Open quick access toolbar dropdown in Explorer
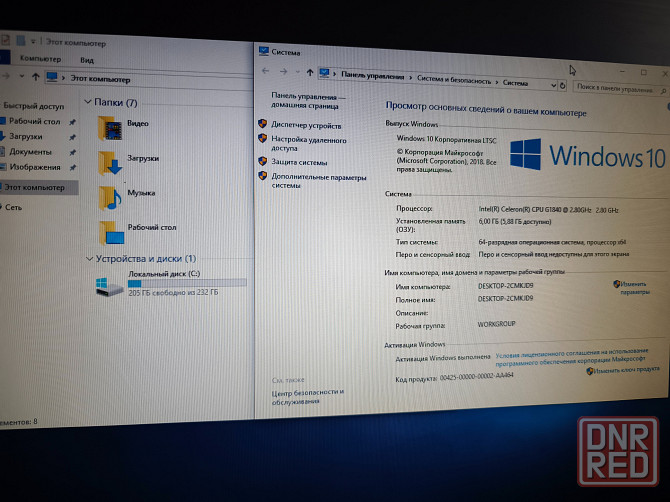Viewport: 670px width, 502px height. (x=33, y=42)
